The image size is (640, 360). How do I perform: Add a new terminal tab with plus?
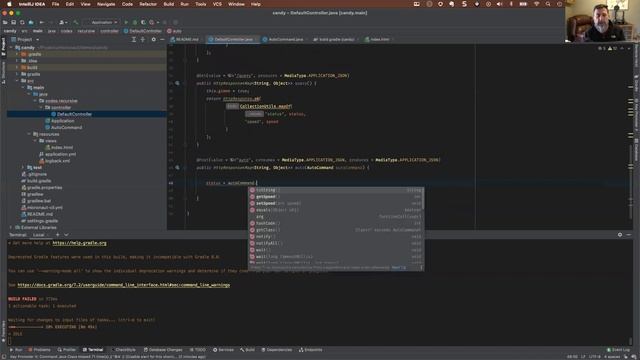58,235
